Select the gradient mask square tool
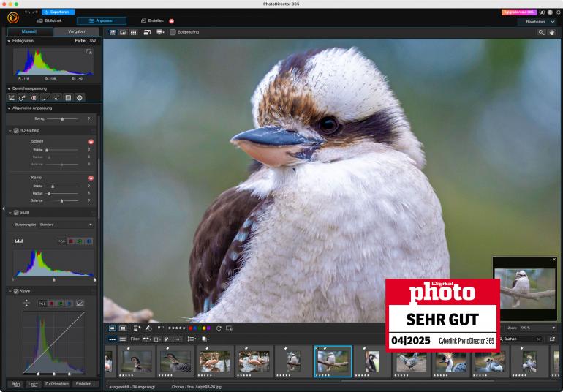The width and height of the screenshot is (563, 392). click(x=68, y=98)
